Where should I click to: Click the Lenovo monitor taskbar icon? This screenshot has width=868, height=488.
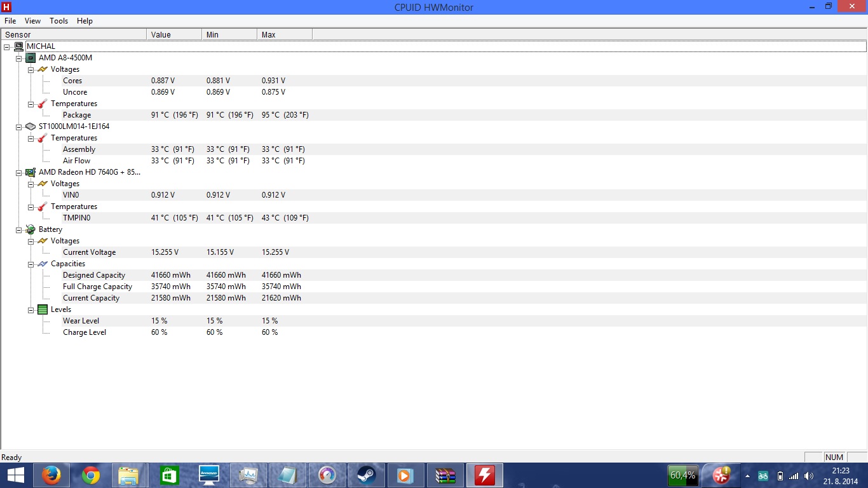pos(208,475)
